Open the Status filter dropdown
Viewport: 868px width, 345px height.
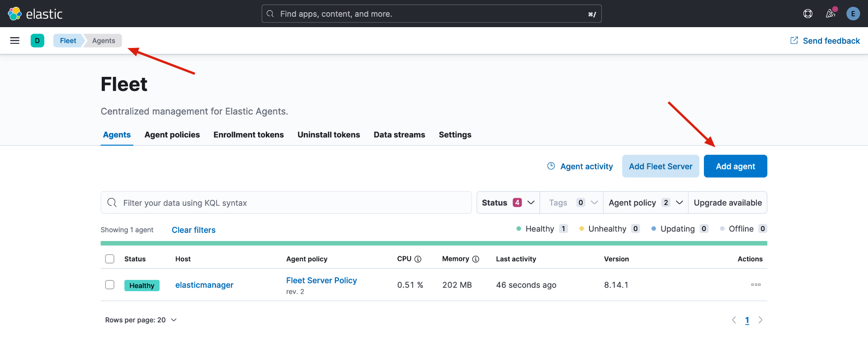coord(508,203)
